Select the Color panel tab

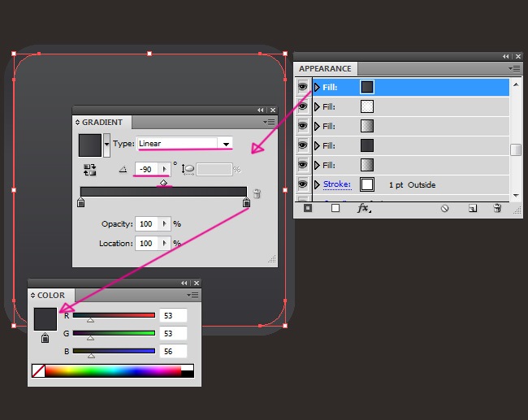click(50, 296)
